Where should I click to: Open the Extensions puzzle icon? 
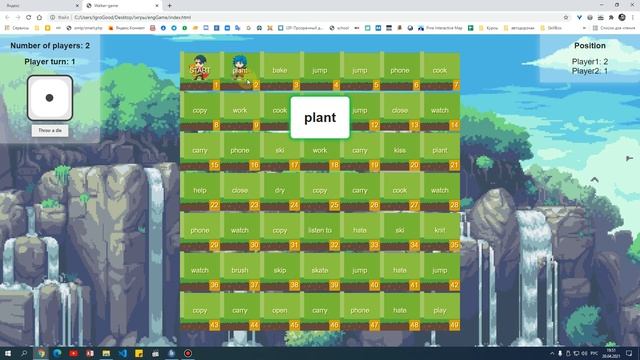(611, 18)
